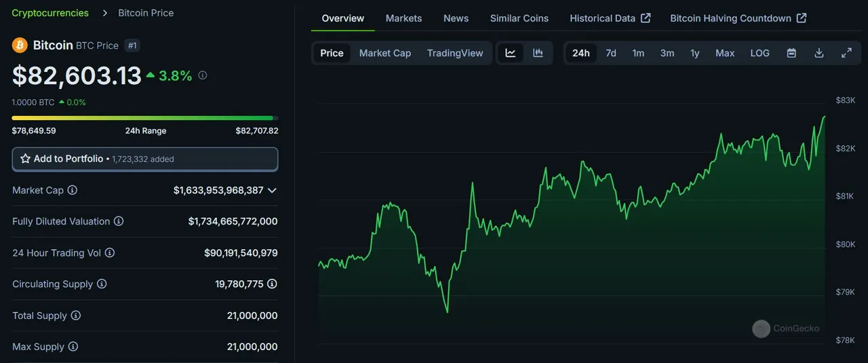Download chart data icon
868x363 pixels.
tap(819, 53)
